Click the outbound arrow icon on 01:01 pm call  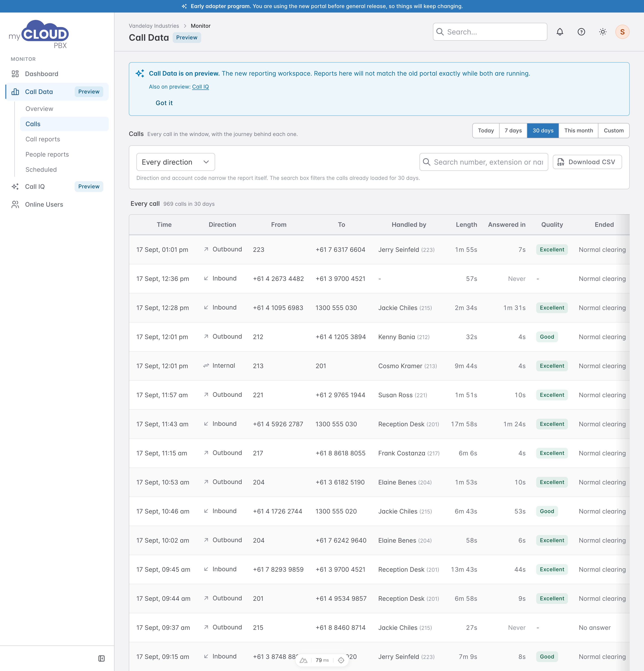tap(206, 249)
